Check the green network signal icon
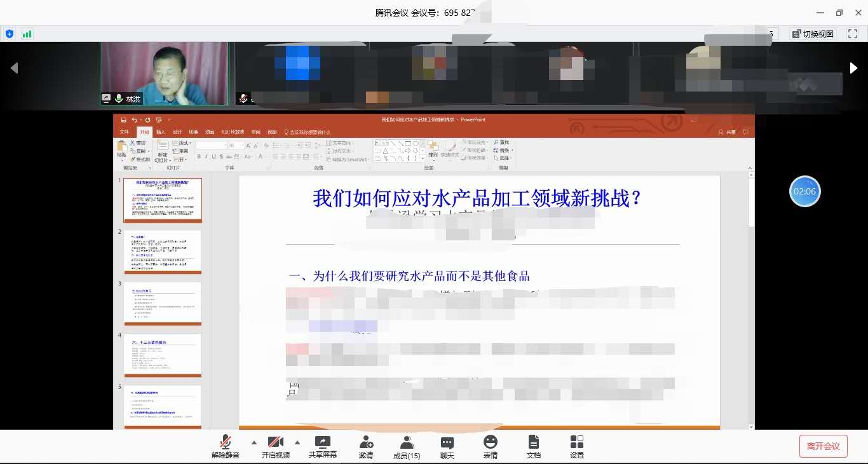Image resolution: width=868 pixels, height=464 pixels. pyautogui.click(x=27, y=34)
